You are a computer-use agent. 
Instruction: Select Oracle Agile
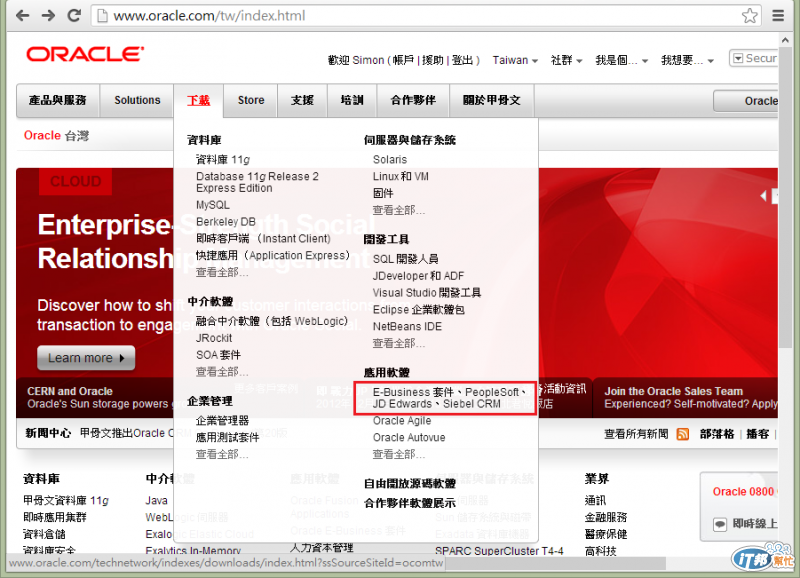pyautogui.click(x=402, y=421)
